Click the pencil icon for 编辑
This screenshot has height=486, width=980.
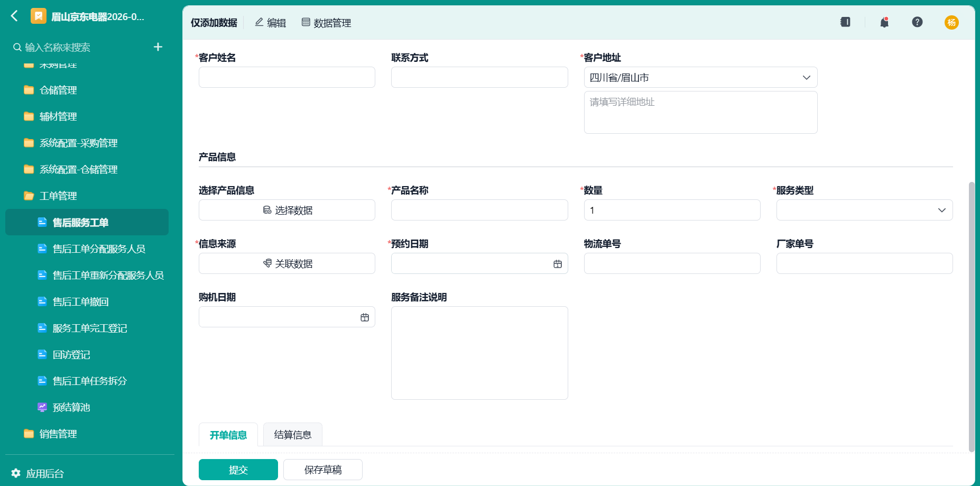click(x=259, y=22)
